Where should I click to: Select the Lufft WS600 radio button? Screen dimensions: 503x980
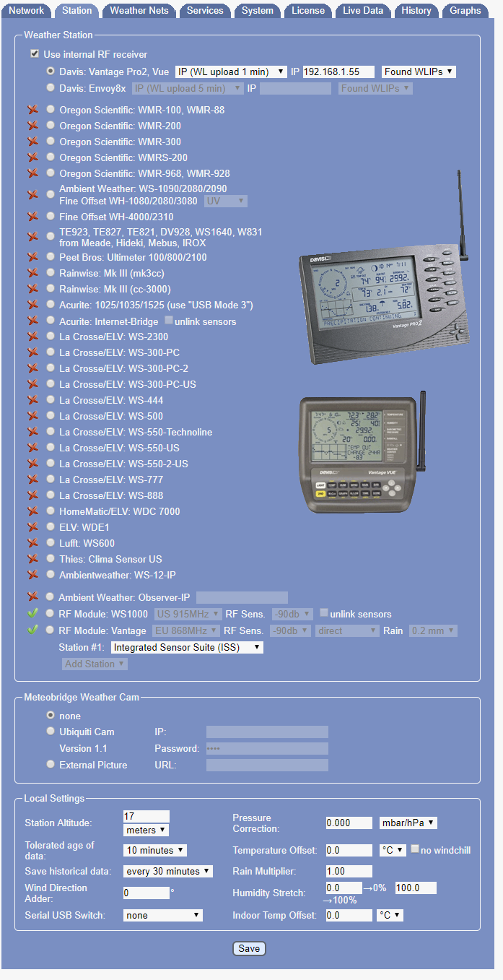(51, 543)
